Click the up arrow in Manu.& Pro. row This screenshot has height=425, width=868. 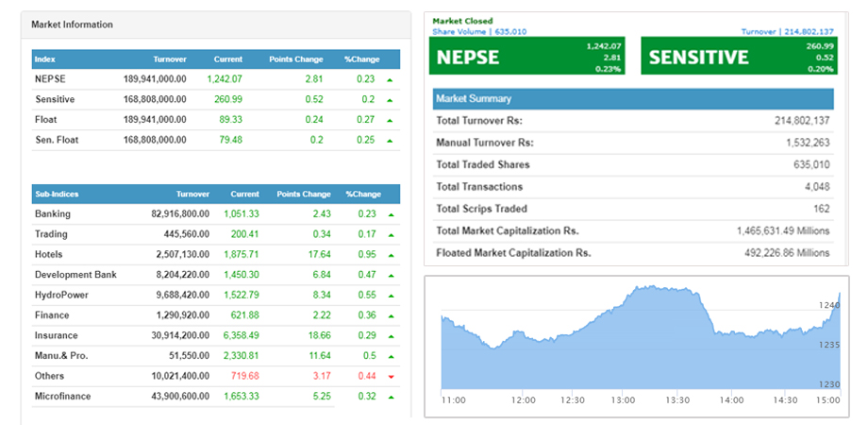coord(392,356)
